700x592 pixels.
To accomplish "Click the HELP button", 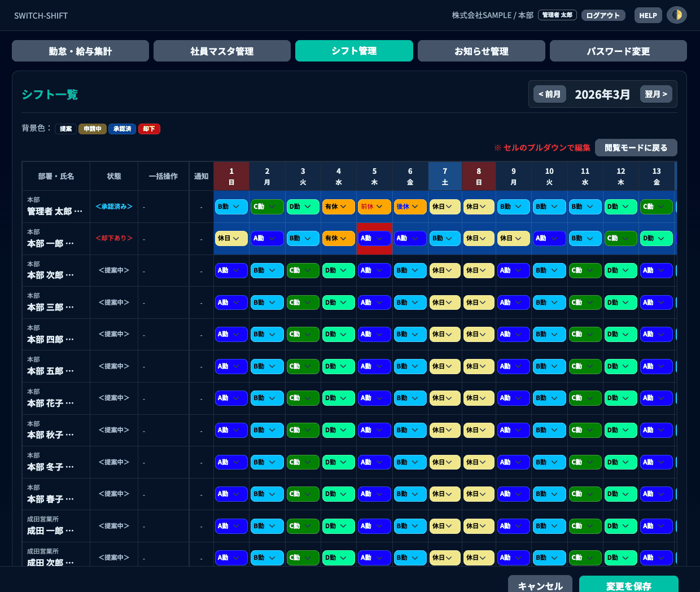I will (x=648, y=15).
